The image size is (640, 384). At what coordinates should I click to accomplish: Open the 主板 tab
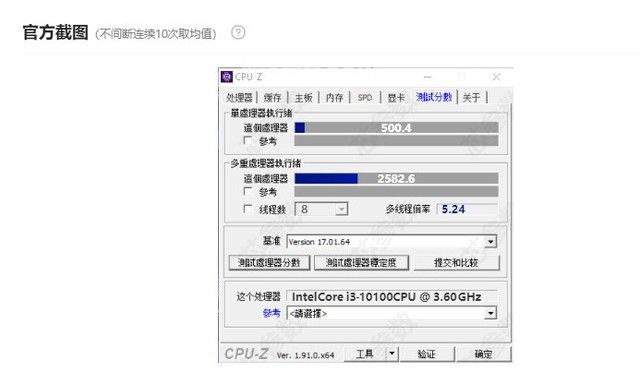(x=304, y=98)
